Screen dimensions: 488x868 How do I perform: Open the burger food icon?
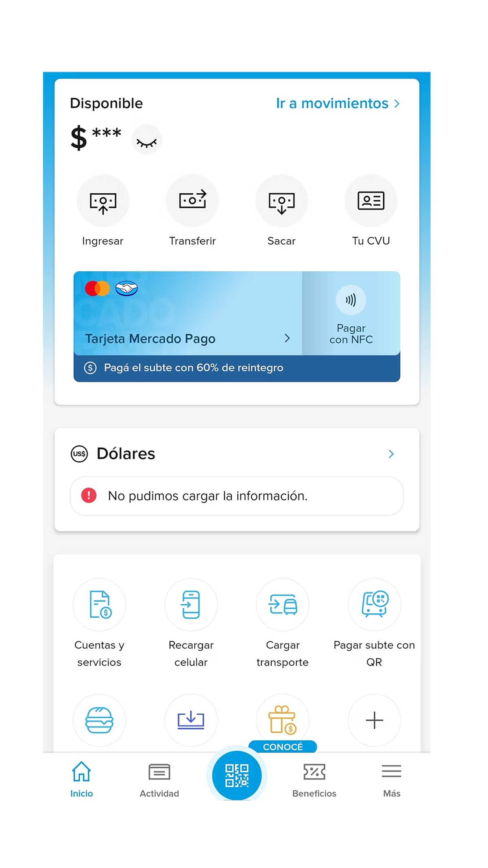[x=99, y=720]
